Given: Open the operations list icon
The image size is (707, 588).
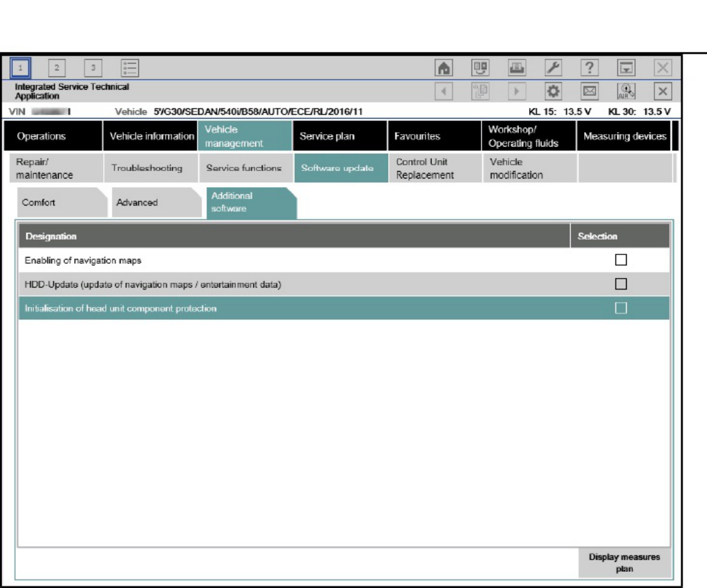Looking at the screenshot, I should [x=130, y=68].
